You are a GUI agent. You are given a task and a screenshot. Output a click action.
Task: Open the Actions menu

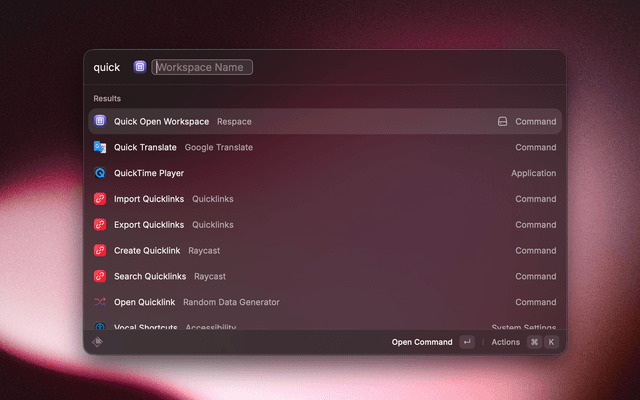[505, 342]
